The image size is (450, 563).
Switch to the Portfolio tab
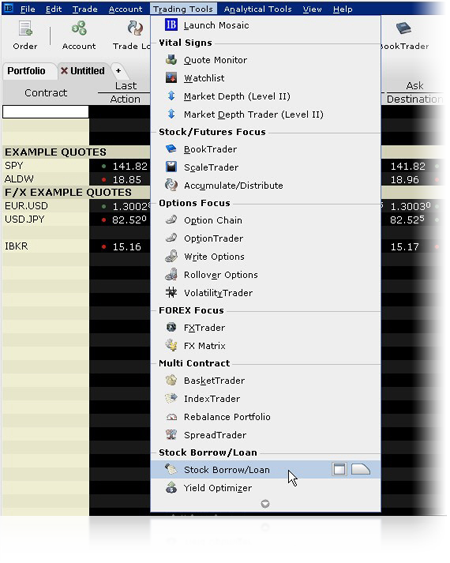coord(27,71)
